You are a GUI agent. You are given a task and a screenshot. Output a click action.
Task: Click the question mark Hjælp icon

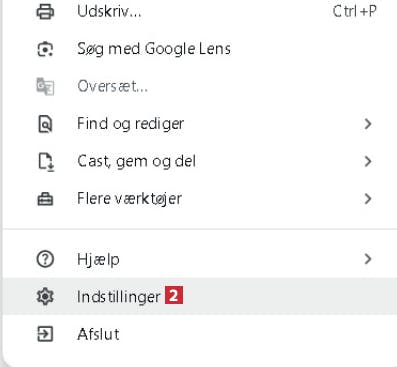(x=45, y=259)
